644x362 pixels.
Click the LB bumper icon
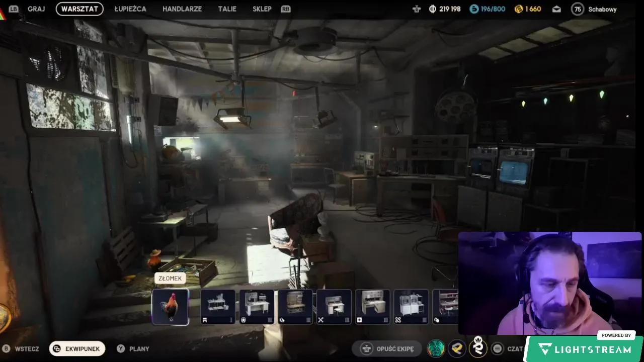click(x=14, y=9)
